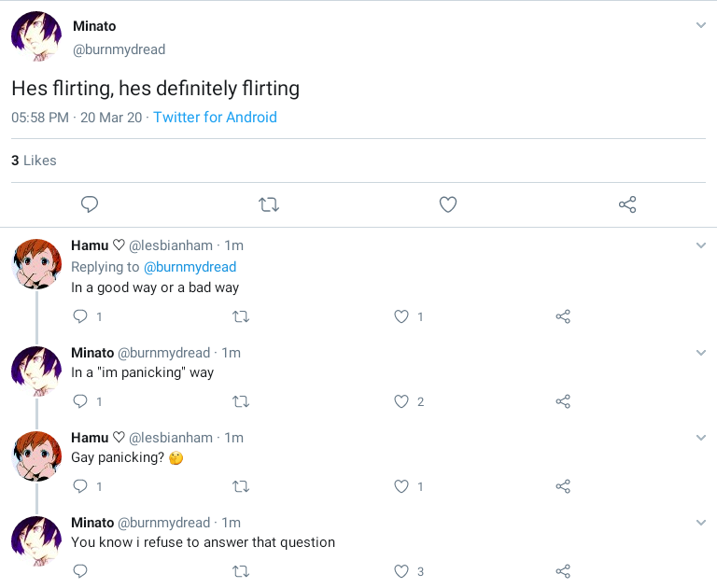Like the "In a good way" reply

click(401, 316)
